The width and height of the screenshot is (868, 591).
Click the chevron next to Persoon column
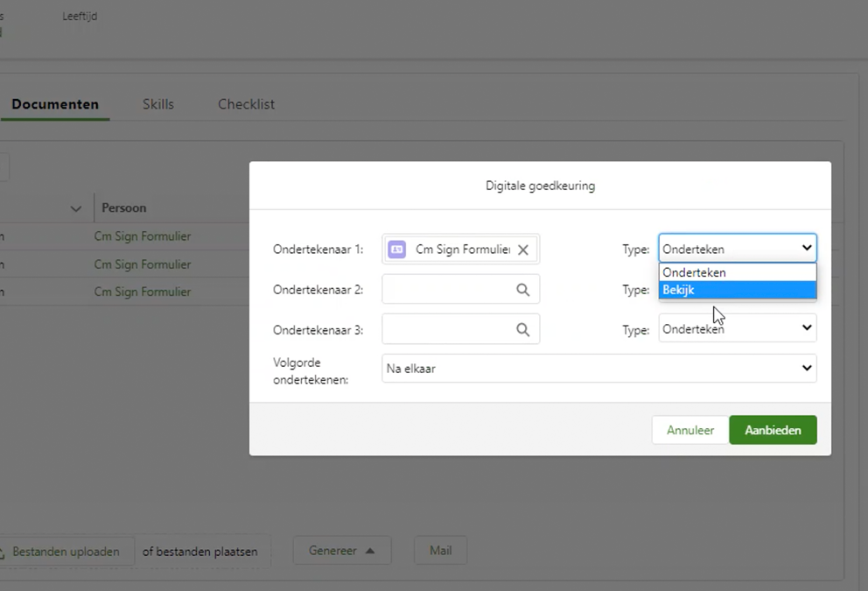76,208
